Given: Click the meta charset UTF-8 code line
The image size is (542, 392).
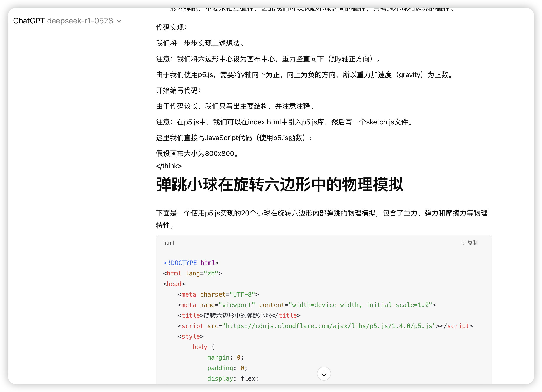Looking at the screenshot, I should click(x=218, y=295).
